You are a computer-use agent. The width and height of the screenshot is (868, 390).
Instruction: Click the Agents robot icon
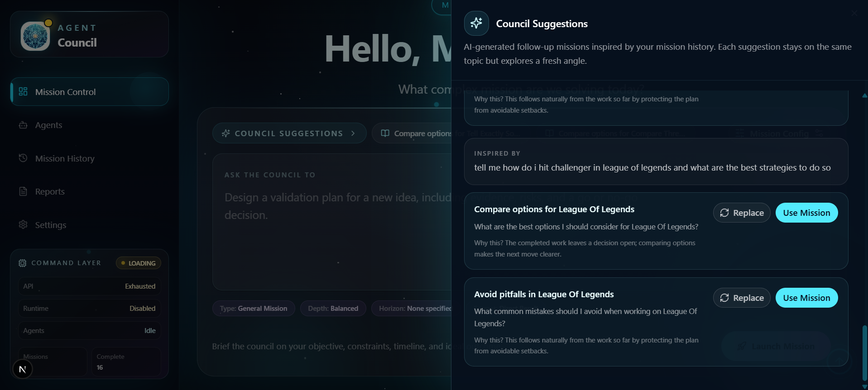23,125
